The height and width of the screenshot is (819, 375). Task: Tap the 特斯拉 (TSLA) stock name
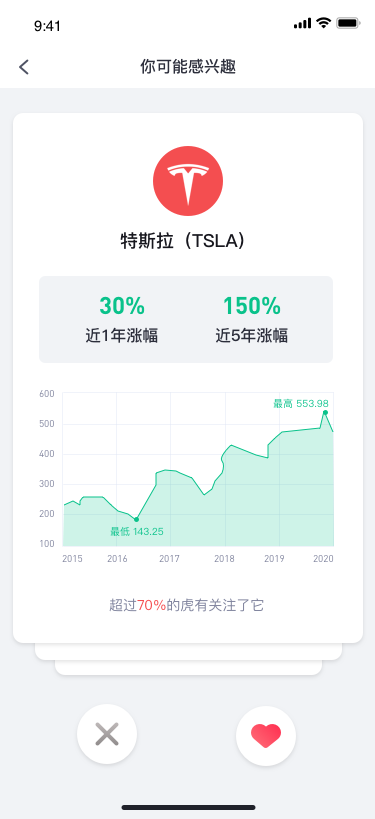tap(183, 241)
